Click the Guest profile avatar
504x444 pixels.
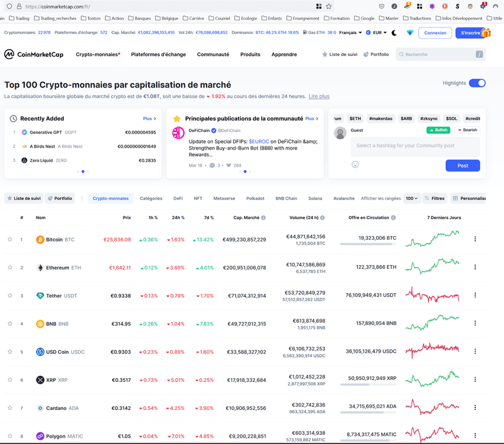coord(340,133)
